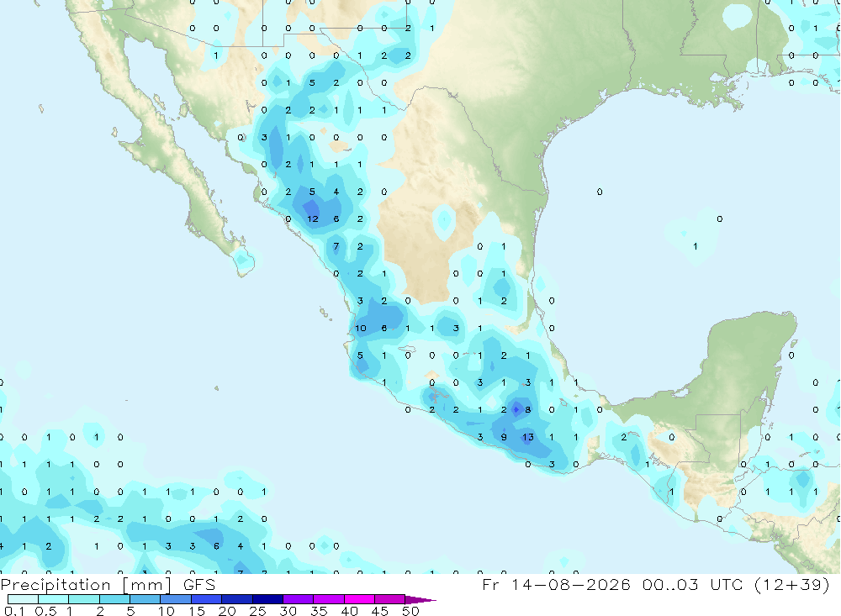Click the lone 1 value in Gulf of Mexico
841x616 pixels.
tap(696, 246)
